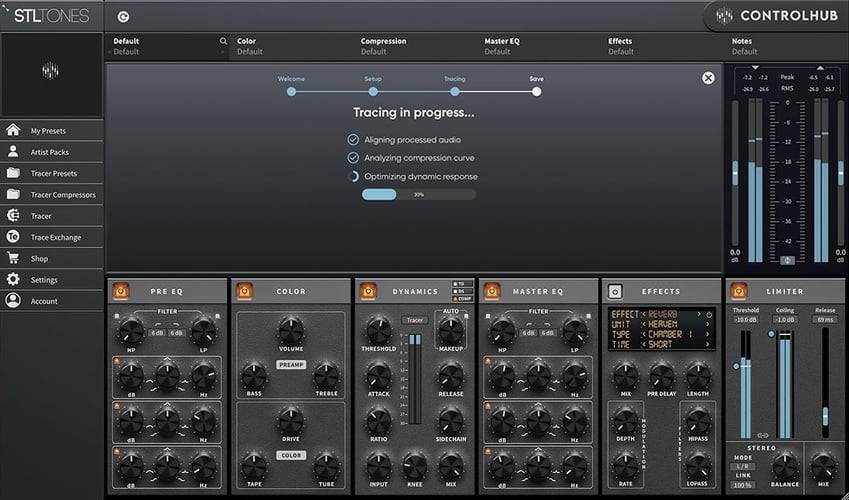Click the Tracer button in Dynamics
Viewport: 849px width, 500px height.
pyautogui.click(x=415, y=320)
